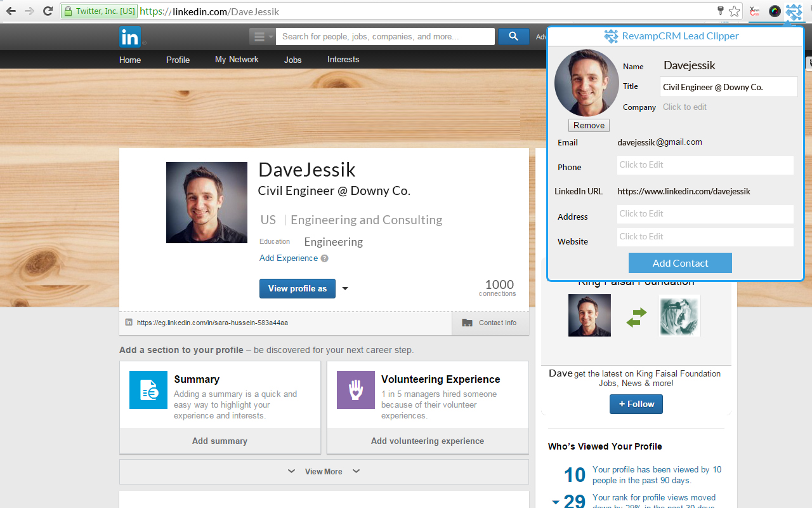Click the Add summary button
812x508 pixels.
(220, 441)
